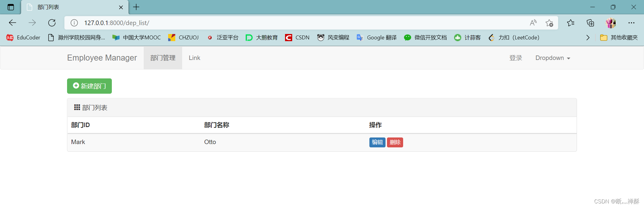This screenshot has width=644, height=207.
Task: Click the 编辑 button for Mark row
Action: pyautogui.click(x=377, y=142)
